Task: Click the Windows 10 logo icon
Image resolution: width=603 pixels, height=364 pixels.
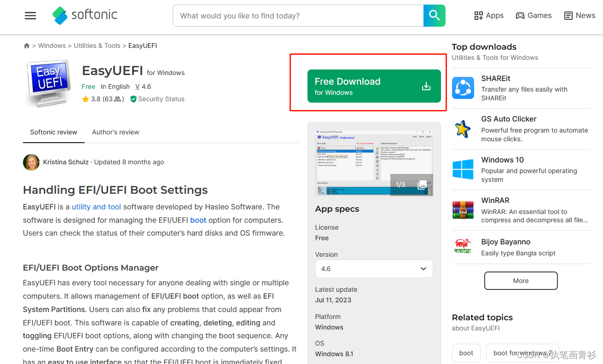Action: [463, 169]
